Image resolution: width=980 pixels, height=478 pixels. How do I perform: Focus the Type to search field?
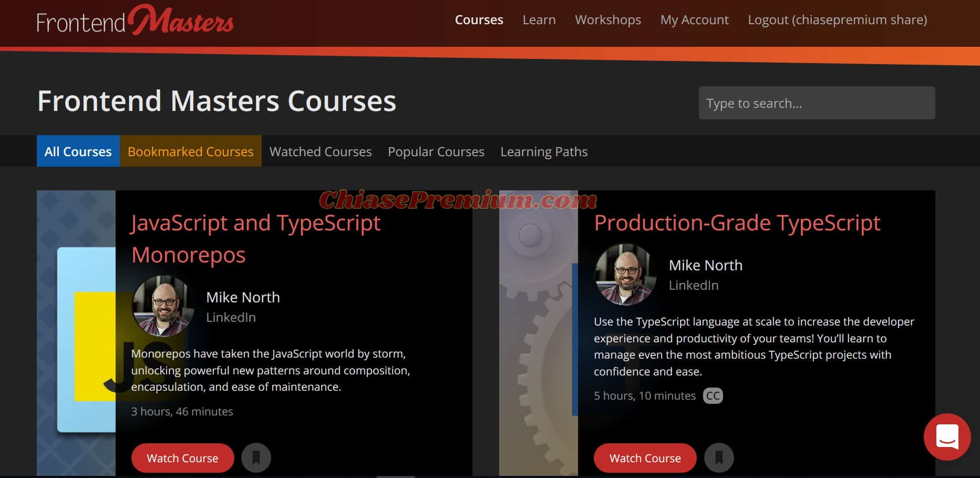click(817, 103)
